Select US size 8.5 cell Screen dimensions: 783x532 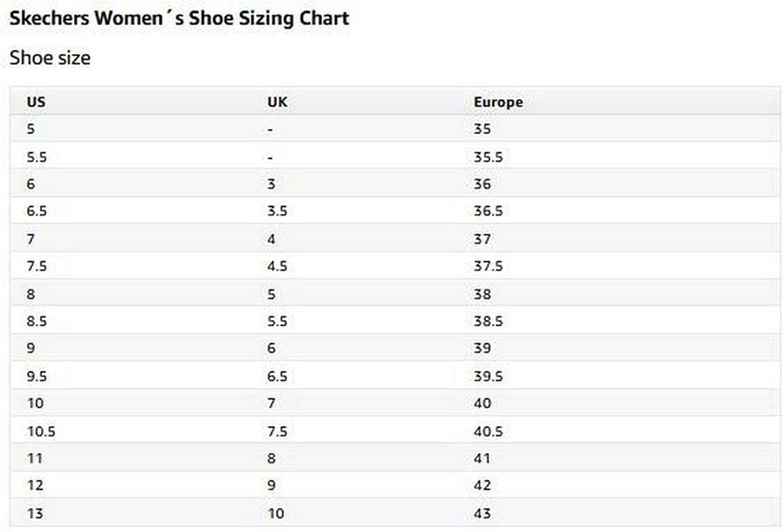coord(37,321)
